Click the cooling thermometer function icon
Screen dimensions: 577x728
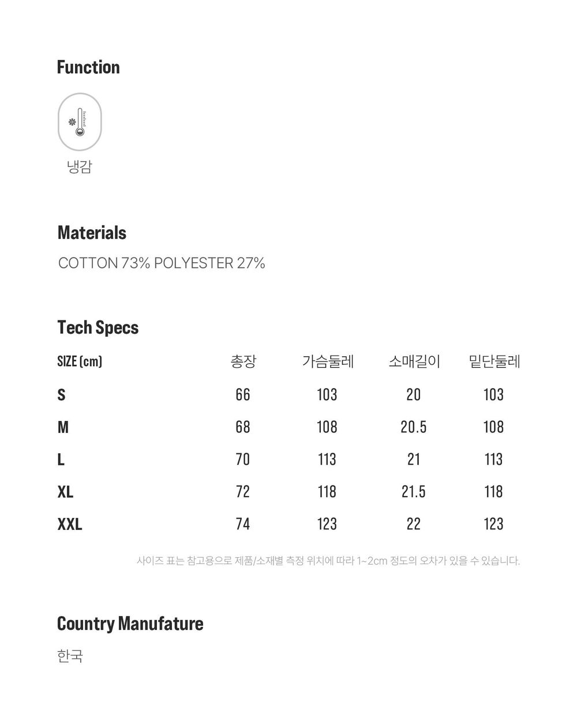point(80,122)
